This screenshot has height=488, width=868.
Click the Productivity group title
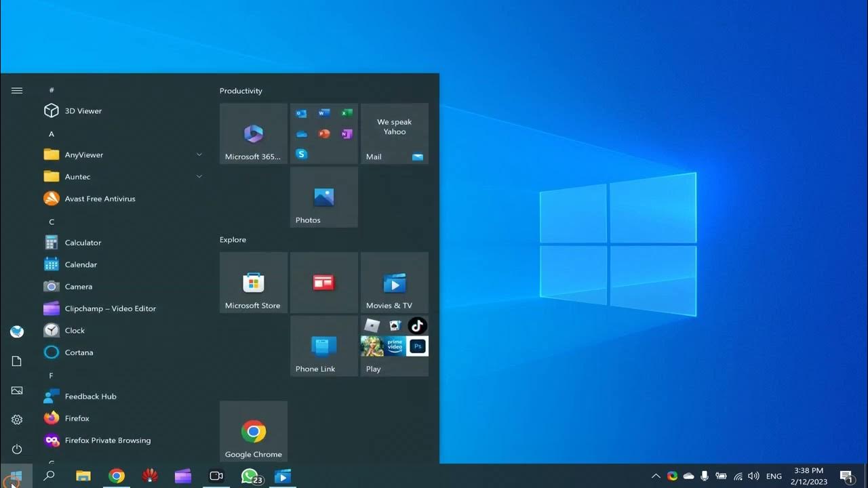(241, 91)
